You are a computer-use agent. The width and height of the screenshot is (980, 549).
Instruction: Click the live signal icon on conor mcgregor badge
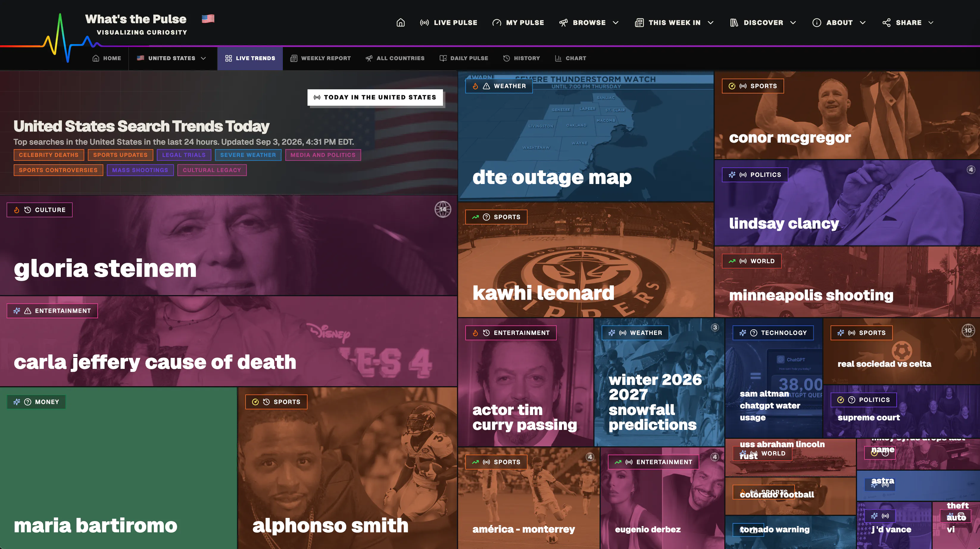[x=743, y=86]
